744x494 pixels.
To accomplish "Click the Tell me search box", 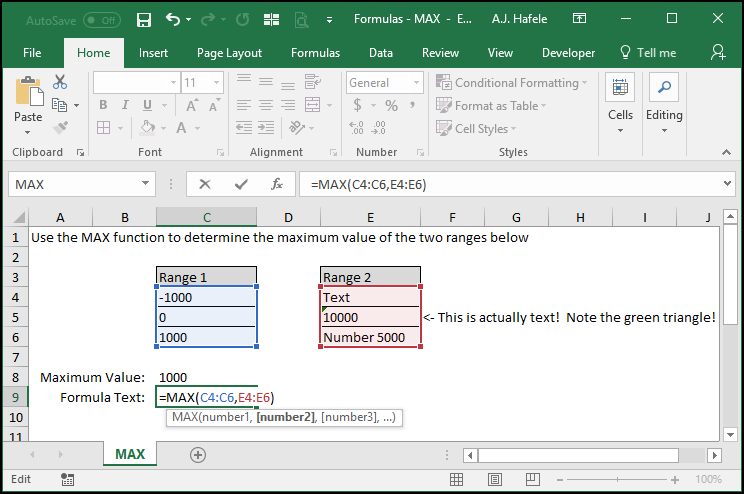I will (648, 53).
